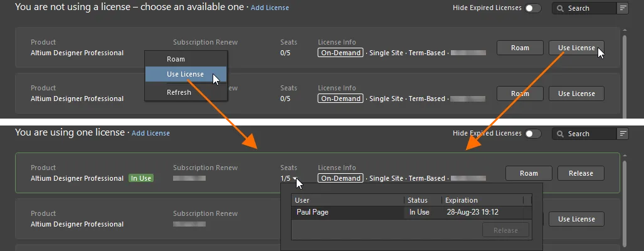The height and width of the screenshot is (251, 644).
Task: Open the filter options icon in top panel
Action: [x=623, y=8]
